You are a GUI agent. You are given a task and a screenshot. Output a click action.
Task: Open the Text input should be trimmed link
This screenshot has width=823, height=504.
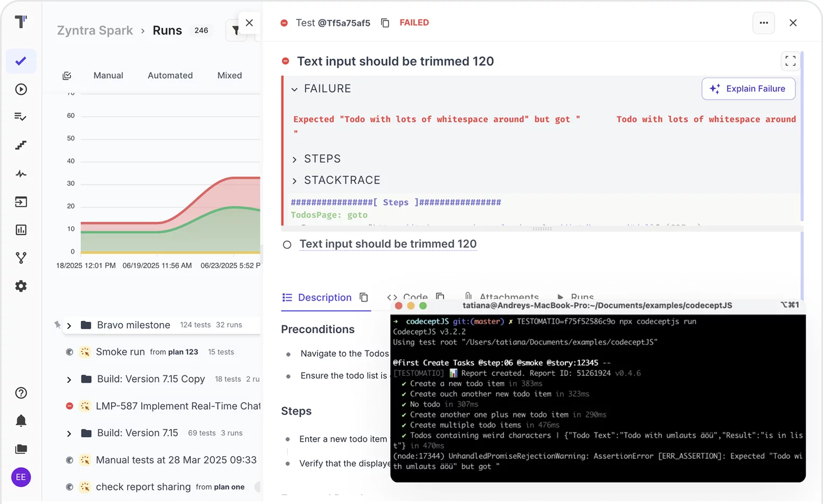pyautogui.click(x=388, y=244)
